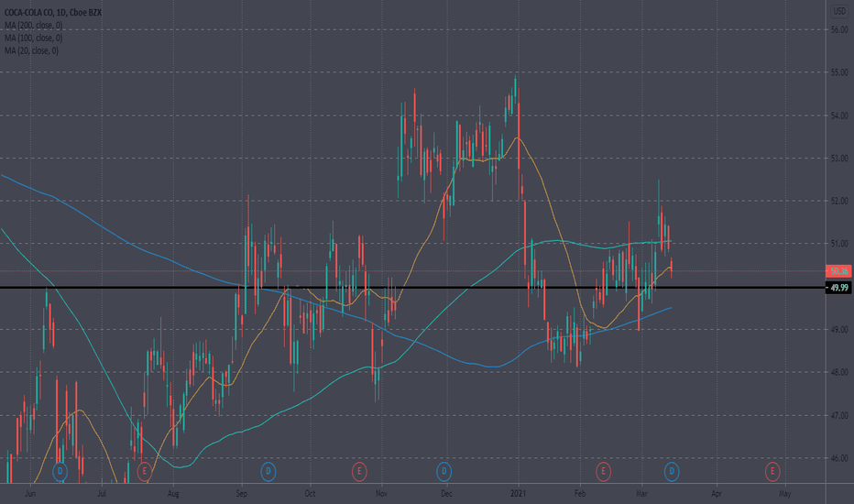Click the Feb label on time axis
Image resolution: width=854 pixels, height=504 pixels.
click(x=580, y=494)
